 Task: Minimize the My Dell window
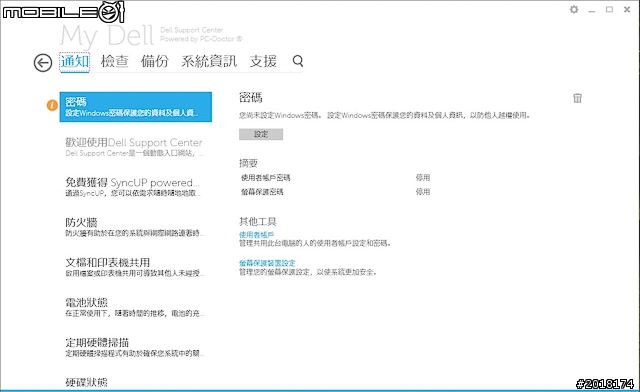coord(592,10)
